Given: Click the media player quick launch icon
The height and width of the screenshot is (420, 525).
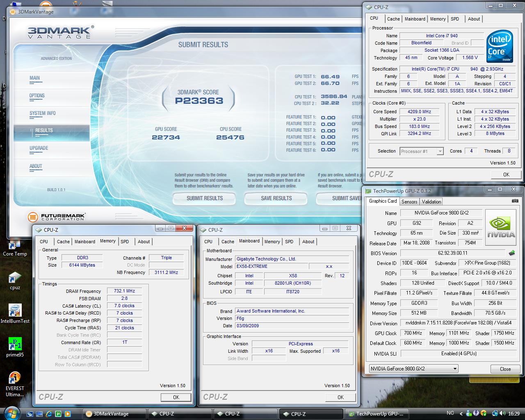Looking at the screenshot, I should click(68, 414).
